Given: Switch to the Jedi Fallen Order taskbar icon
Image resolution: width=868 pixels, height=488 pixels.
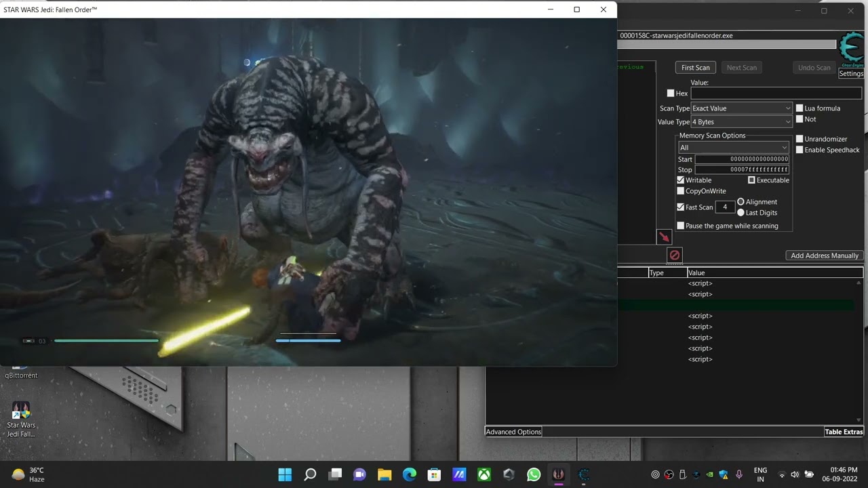Looking at the screenshot, I should coord(559,474).
